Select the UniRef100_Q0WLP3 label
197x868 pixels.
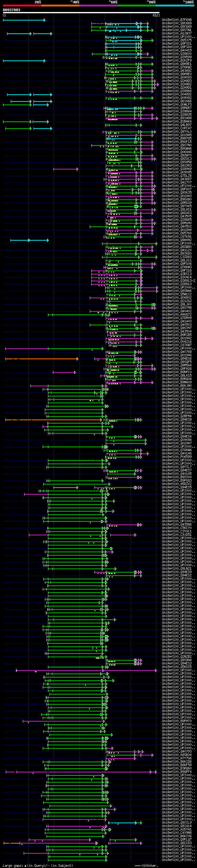(x=177, y=104)
